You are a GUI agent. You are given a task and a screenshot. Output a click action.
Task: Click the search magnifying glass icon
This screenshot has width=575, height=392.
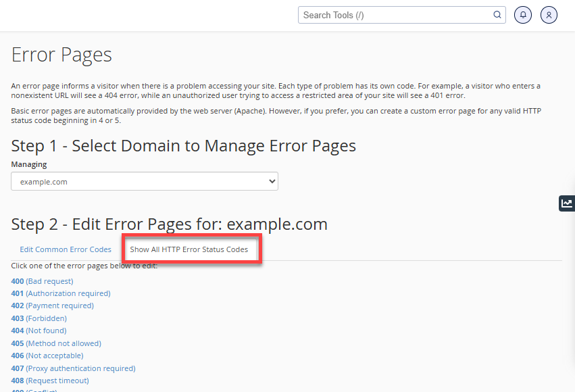click(x=497, y=15)
